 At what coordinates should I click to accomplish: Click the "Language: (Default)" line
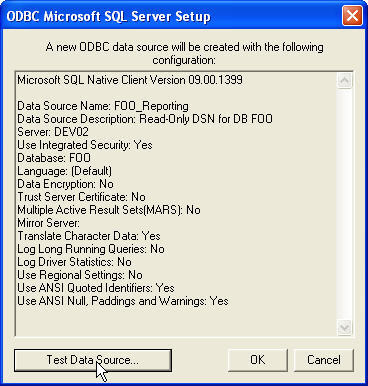[x=65, y=171]
